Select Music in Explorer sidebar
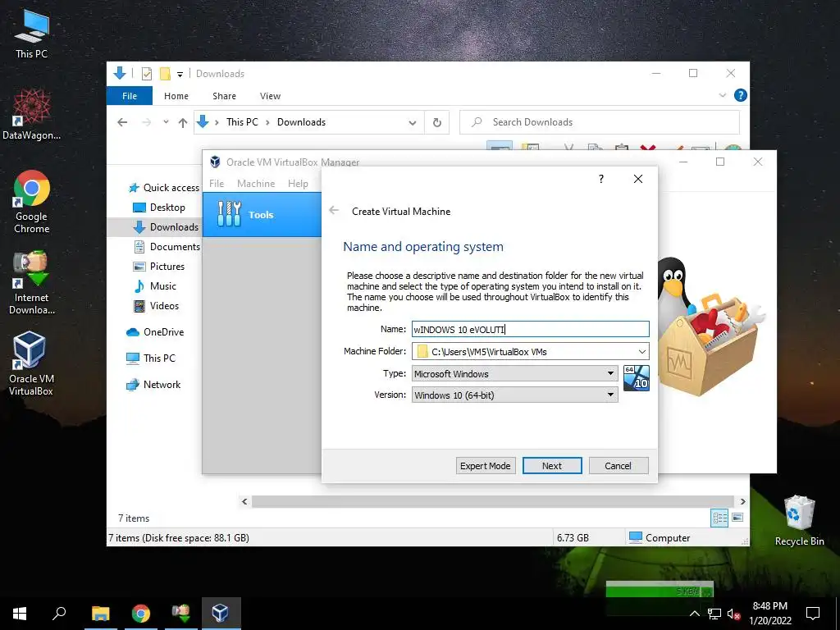 tap(155, 286)
